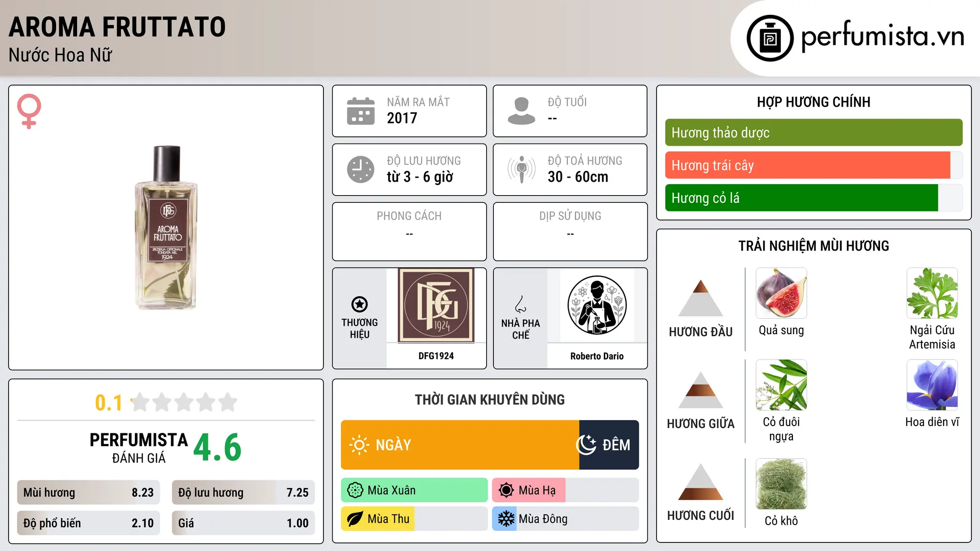Viewport: 980px width, 551px height.
Task: Click the Mùi hương 8.23 score row
Action: tap(89, 493)
